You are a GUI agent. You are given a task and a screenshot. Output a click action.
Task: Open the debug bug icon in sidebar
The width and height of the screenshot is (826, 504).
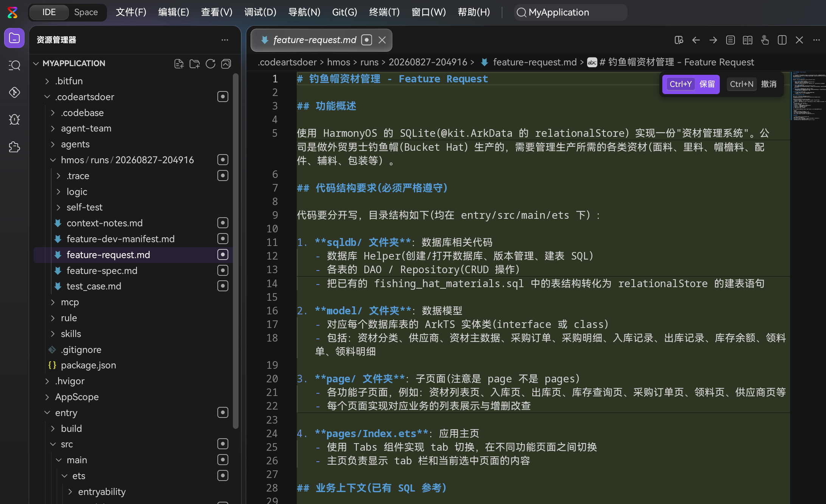[14, 119]
